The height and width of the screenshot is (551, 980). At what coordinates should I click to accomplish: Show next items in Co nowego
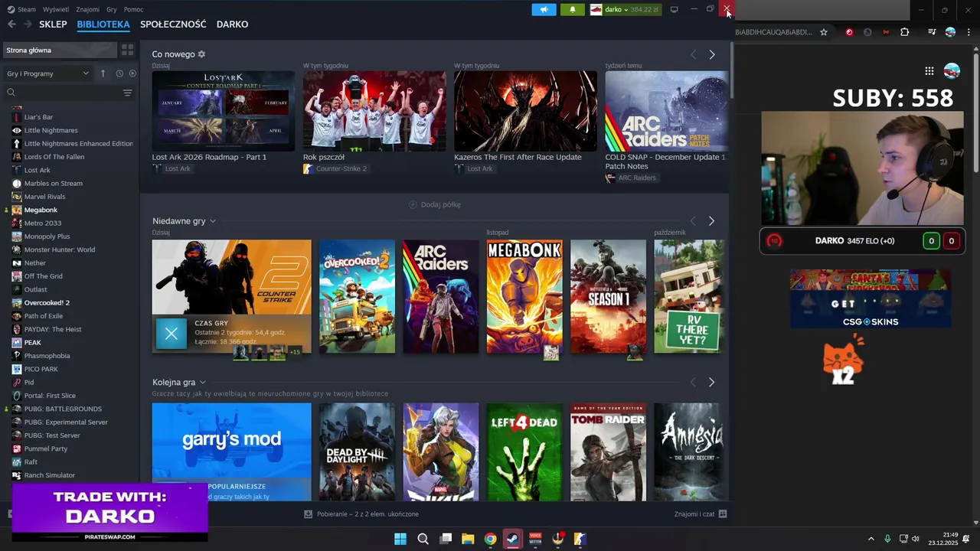(x=712, y=54)
